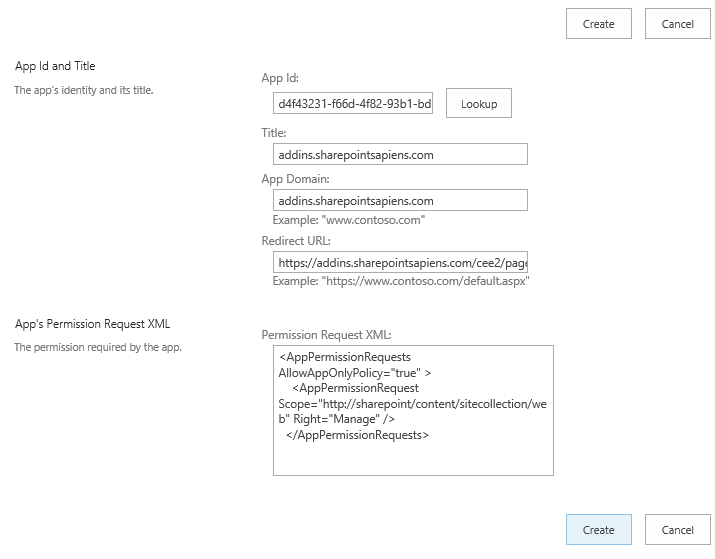Screen dimensions: 715x559
Task: Focus the Title input field
Action: coord(400,154)
